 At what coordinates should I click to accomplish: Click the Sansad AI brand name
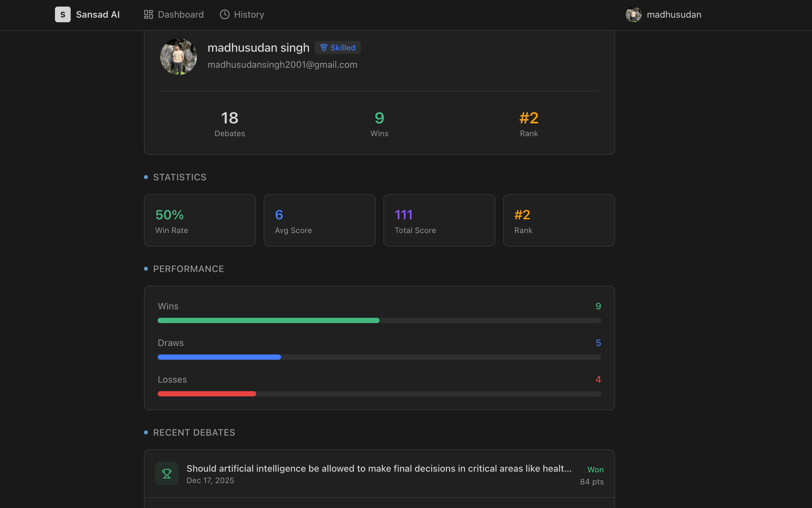[98, 14]
